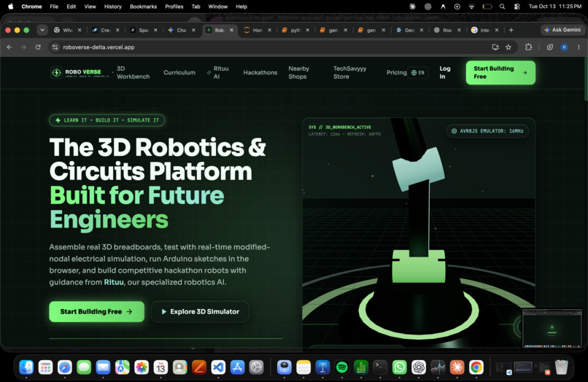Image resolution: width=588 pixels, height=382 pixels.
Task: Click the AVR8JS EMULATOR: 16MHz badge
Action: pyautogui.click(x=487, y=130)
